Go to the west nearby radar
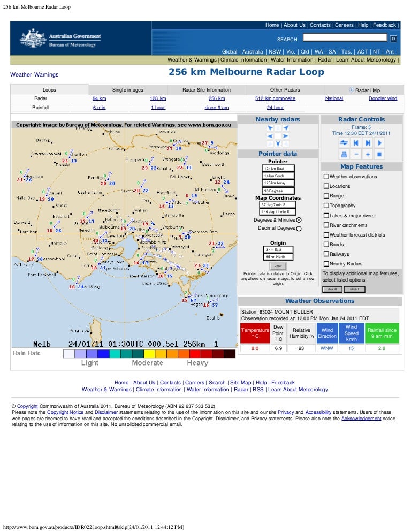411x532 pixels. point(270,136)
